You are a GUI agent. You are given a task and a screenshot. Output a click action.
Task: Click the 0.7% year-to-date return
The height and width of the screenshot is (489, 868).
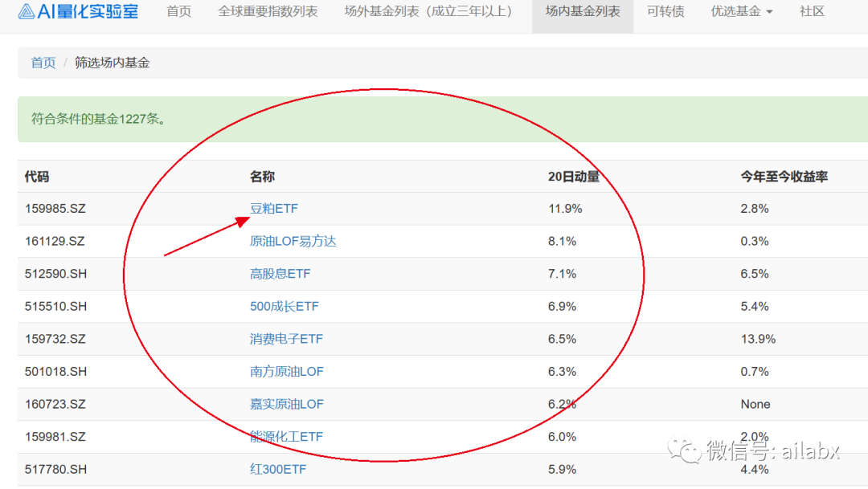[755, 372]
